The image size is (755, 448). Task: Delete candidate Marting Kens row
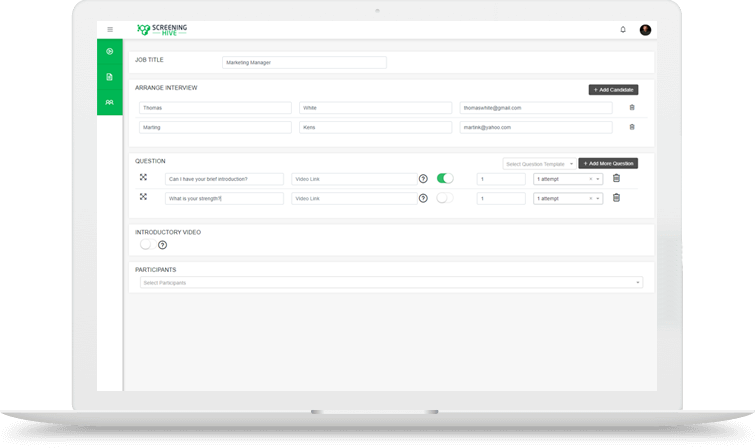632,127
